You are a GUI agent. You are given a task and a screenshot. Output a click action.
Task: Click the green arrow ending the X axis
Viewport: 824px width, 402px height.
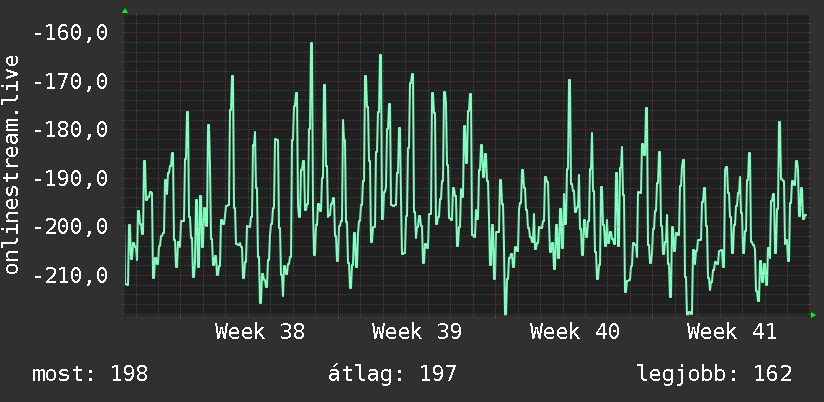(813, 315)
